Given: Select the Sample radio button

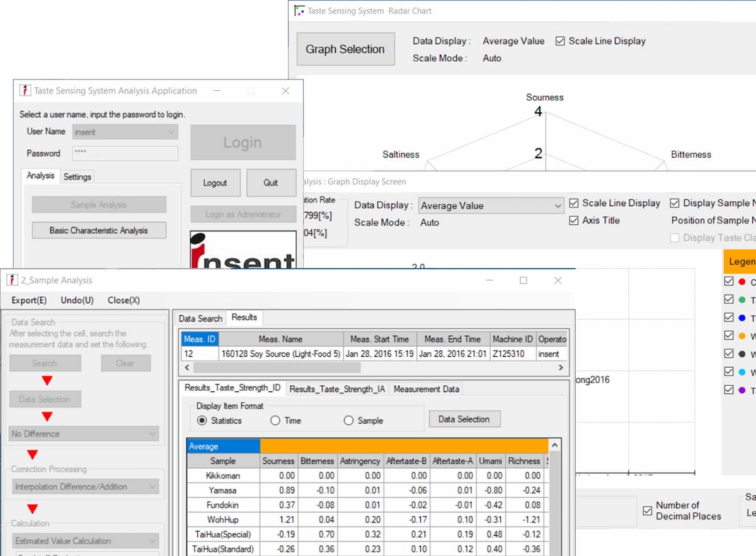Looking at the screenshot, I should pos(348,420).
